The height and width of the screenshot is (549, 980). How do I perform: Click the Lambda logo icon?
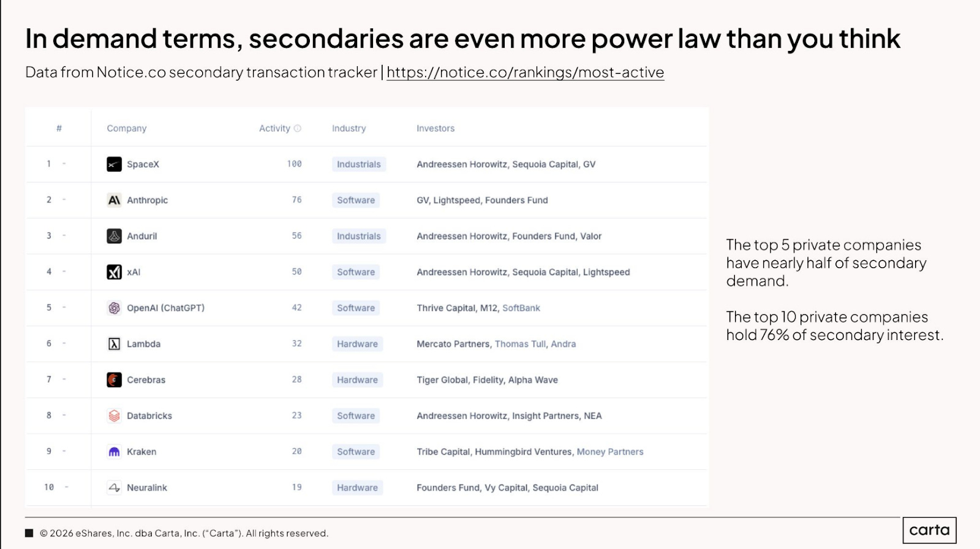click(x=114, y=344)
